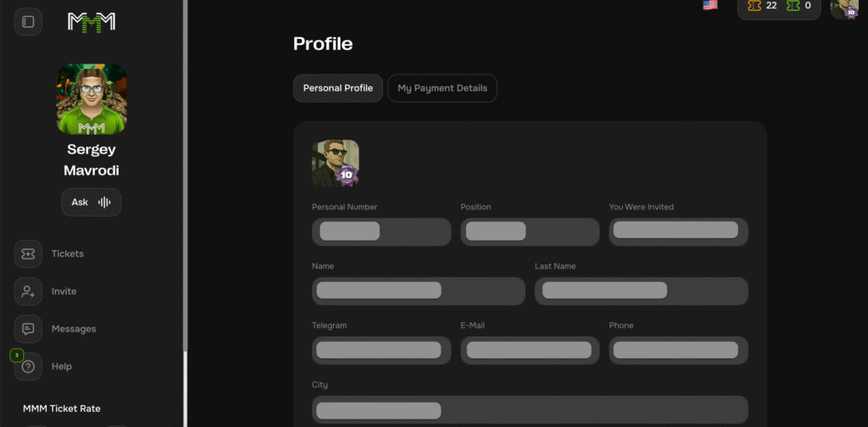Image resolution: width=868 pixels, height=427 pixels.
Task: Click the green ticket balance icon
Action: pos(793,6)
